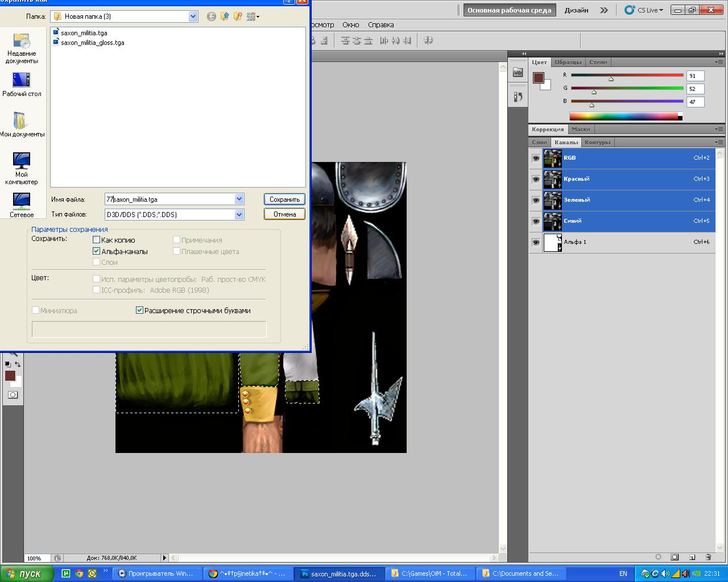This screenshot has height=582, width=728.
Task: Delete channel using trash icon
Action: pos(708,557)
